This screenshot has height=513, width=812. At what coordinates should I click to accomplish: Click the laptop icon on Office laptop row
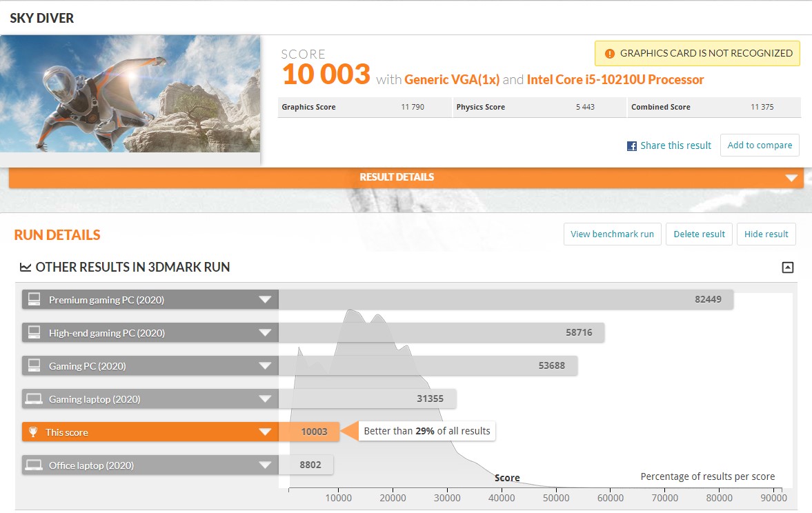coord(34,465)
